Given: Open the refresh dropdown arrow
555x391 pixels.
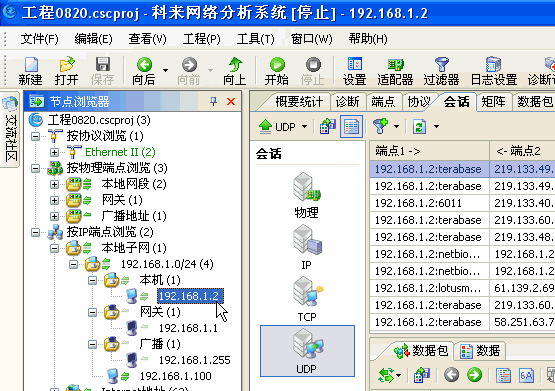Looking at the screenshot, I should pos(436,126).
